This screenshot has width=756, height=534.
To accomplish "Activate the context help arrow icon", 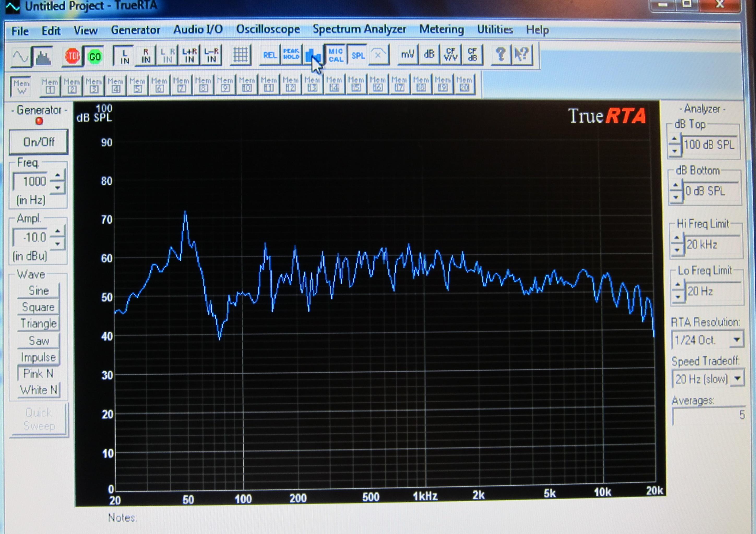I will pyautogui.click(x=522, y=55).
